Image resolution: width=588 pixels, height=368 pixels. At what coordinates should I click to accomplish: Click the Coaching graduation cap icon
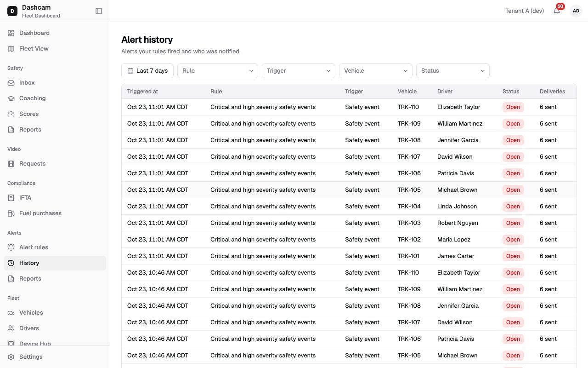click(x=11, y=98)
